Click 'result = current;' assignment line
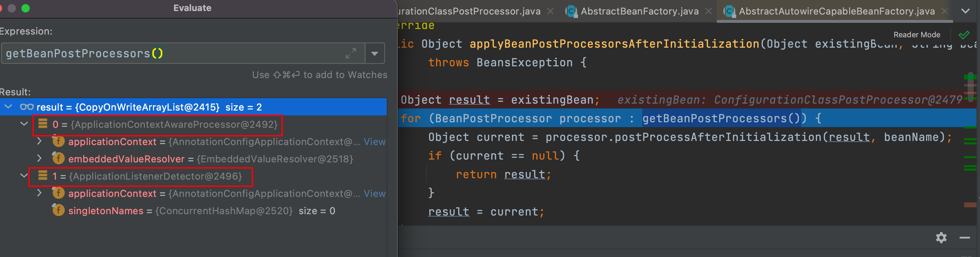980x257 pixels. pyautogui.click(x=487, y=212)
